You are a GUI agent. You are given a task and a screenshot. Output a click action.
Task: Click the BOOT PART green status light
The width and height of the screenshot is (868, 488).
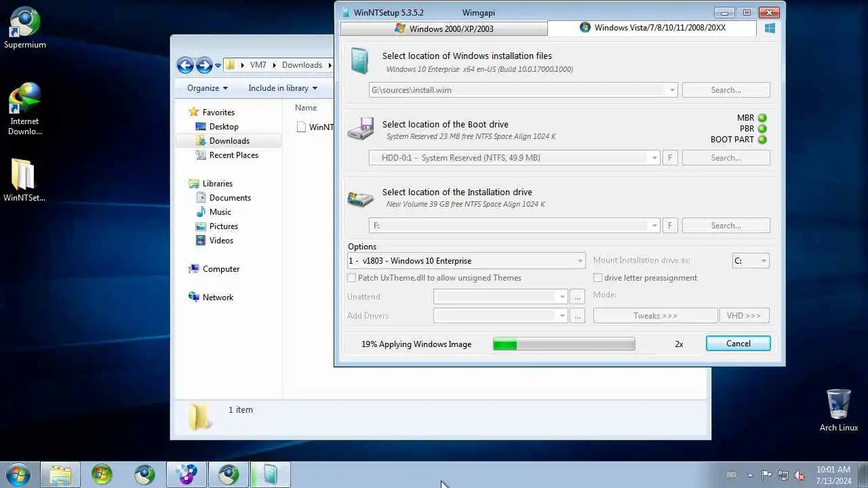(x=762, y=140)
